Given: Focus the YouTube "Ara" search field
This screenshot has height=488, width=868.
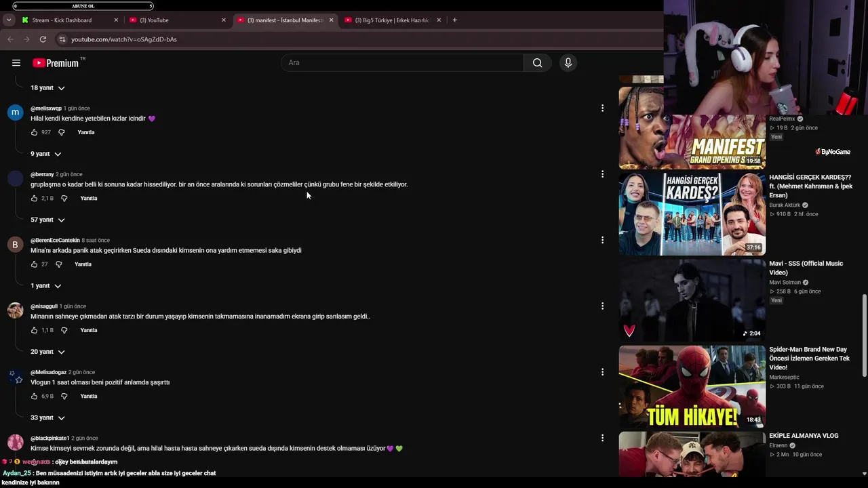Looking at the screenshot, I should point(402,63).
